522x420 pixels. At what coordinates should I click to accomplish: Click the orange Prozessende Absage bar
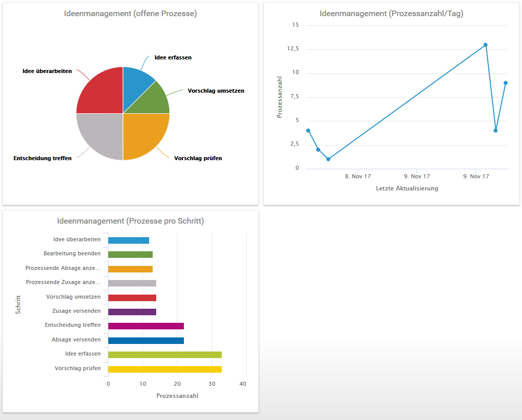(130, 269)
